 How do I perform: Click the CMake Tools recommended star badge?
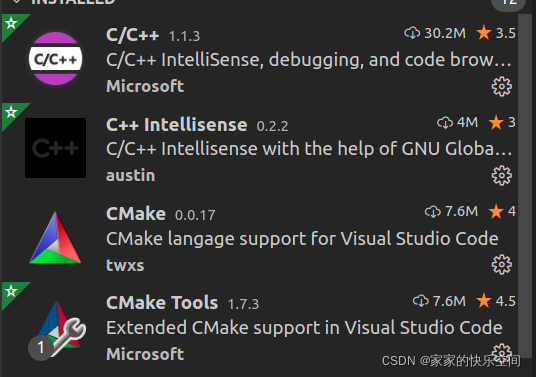click(x=11, y=291)
